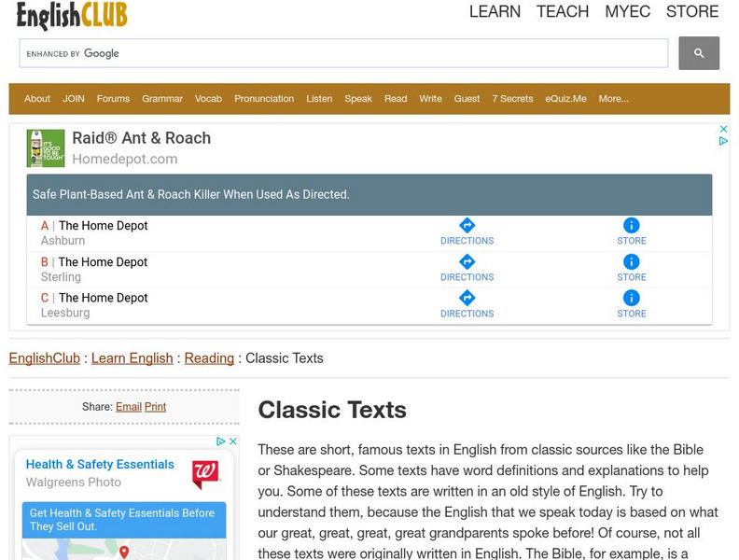Open the LEARN top menu
The width and height of the screenshot is (739, 560).
495,11
